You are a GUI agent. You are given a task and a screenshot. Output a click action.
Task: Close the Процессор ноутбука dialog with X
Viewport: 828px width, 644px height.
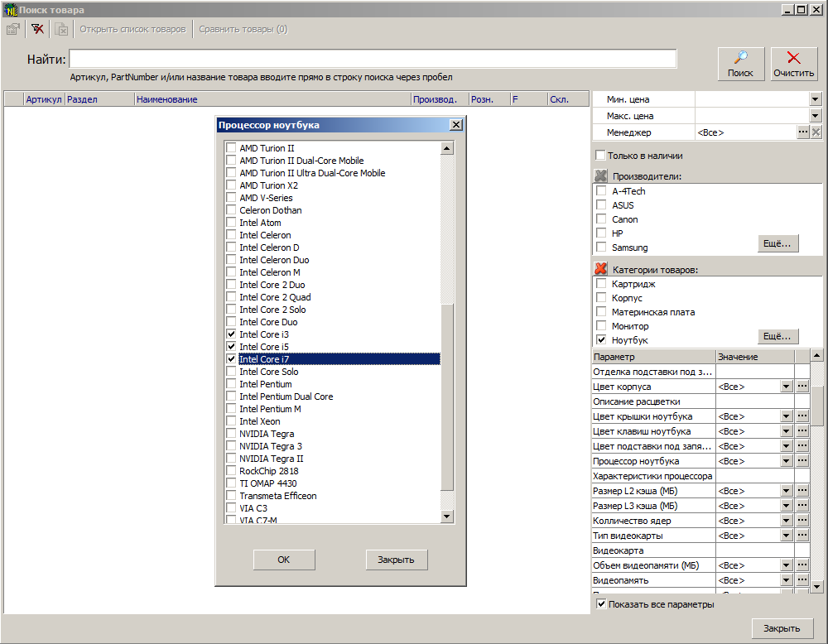456,124
